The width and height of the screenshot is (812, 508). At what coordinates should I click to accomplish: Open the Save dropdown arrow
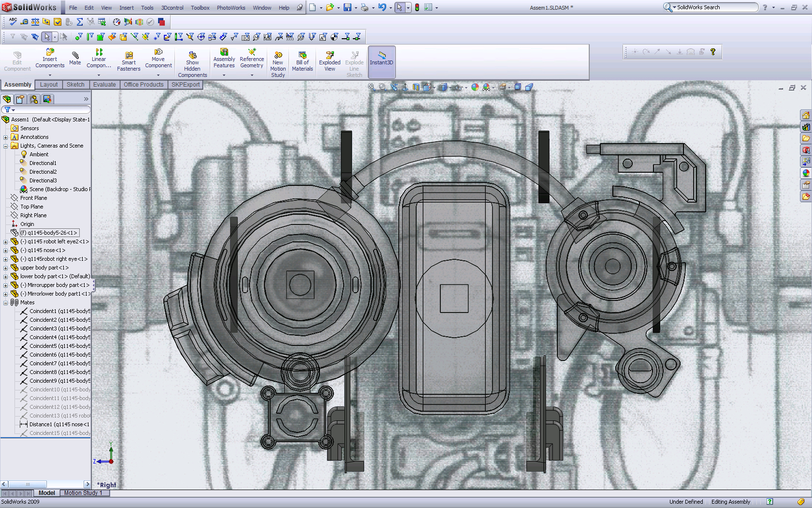pos(356,8)
